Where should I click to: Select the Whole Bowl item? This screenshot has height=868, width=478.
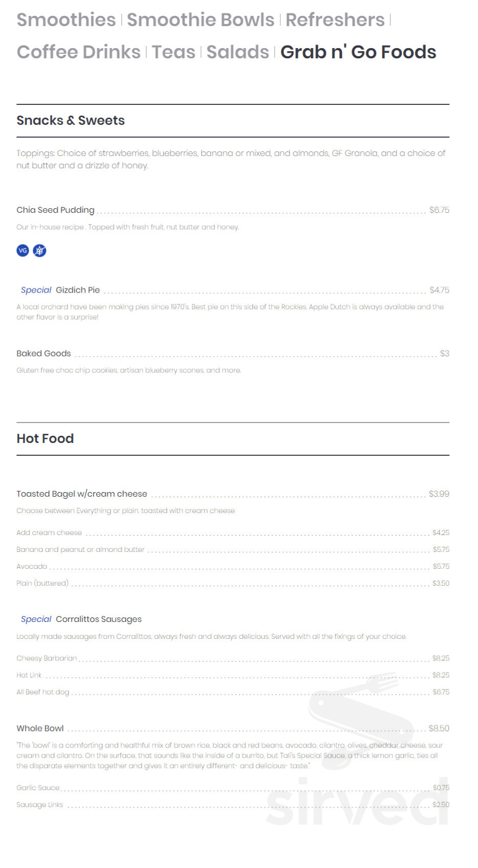40,728
